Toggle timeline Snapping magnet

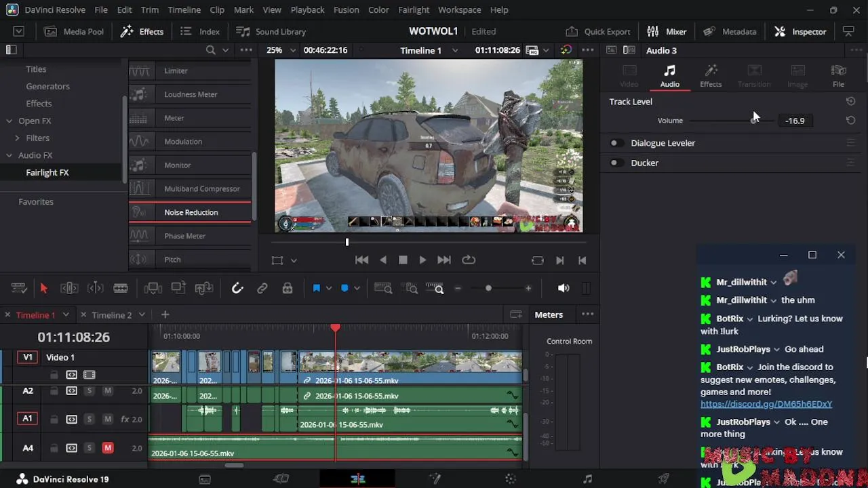pos(237,288)
